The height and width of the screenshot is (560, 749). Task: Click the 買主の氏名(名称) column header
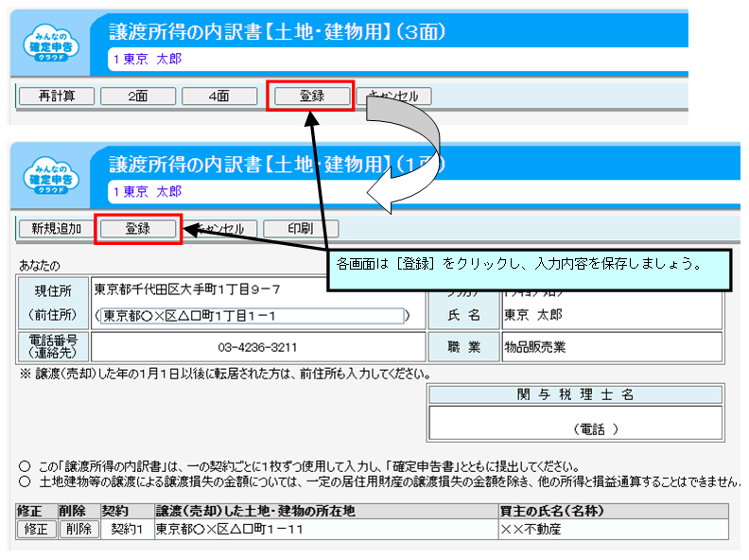[x=614, y=511]
